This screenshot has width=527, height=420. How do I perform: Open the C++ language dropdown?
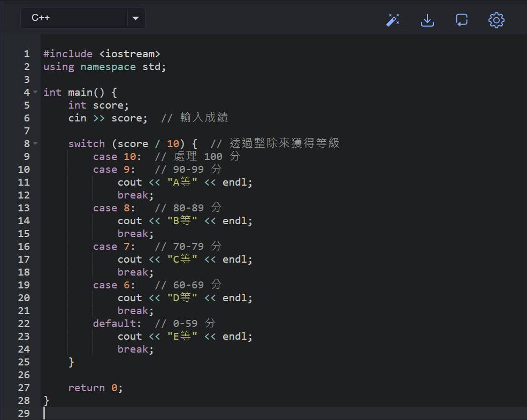point(83,18)
